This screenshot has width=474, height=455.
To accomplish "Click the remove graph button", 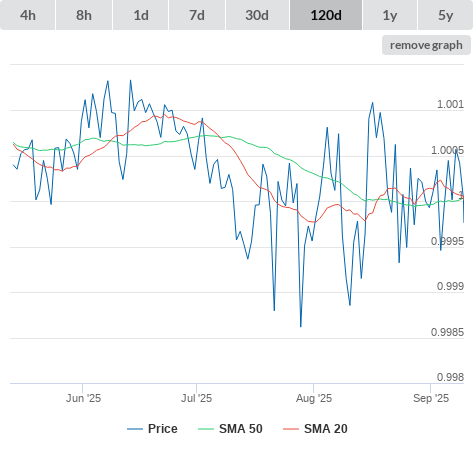I will coord(426,45).
